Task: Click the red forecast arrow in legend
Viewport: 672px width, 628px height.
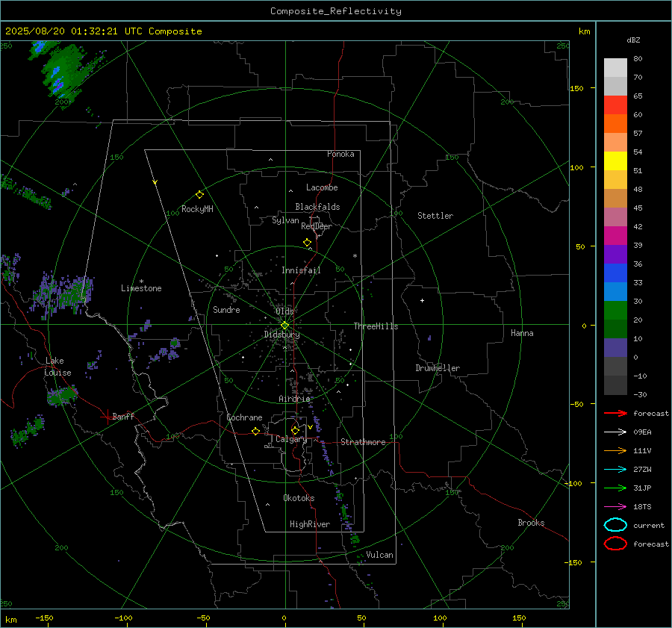Action: [615, 413]
